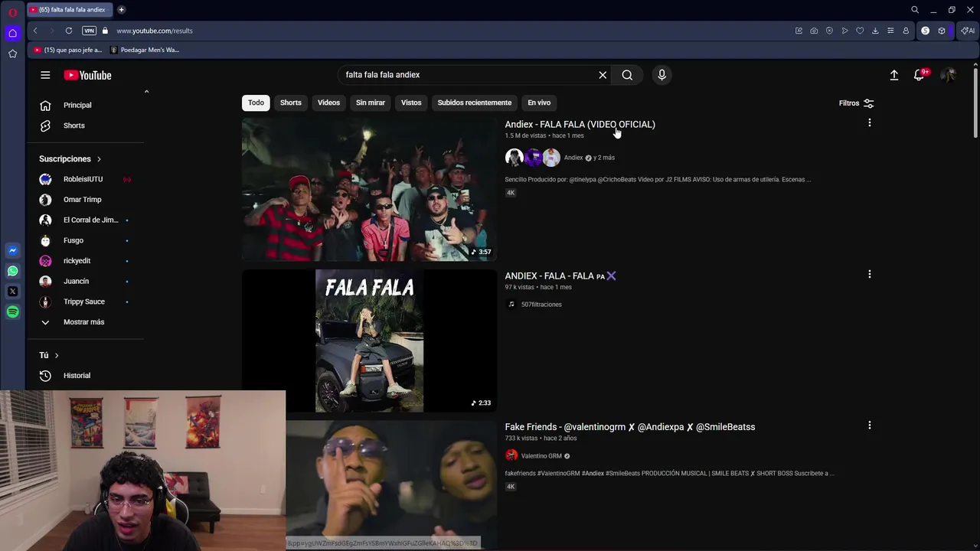Open a new browser tab with plus button
This screenshot has width=980, height=551.
tap(121, 10)
